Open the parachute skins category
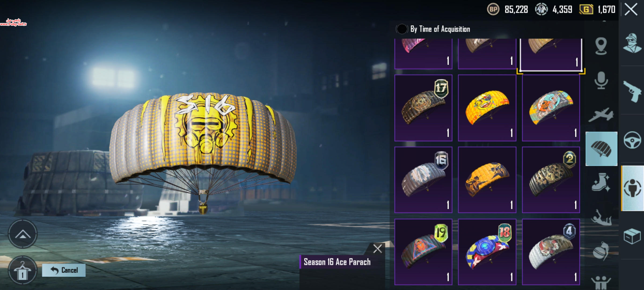The image size is (644, 290). (601, 149)
